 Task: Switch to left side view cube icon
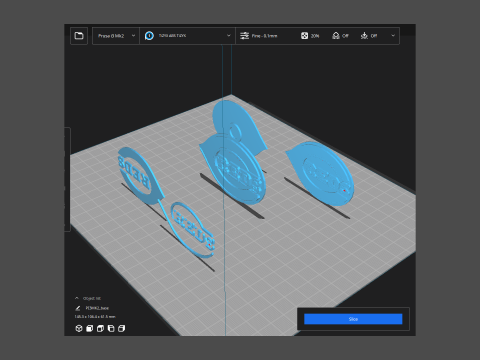111,329
